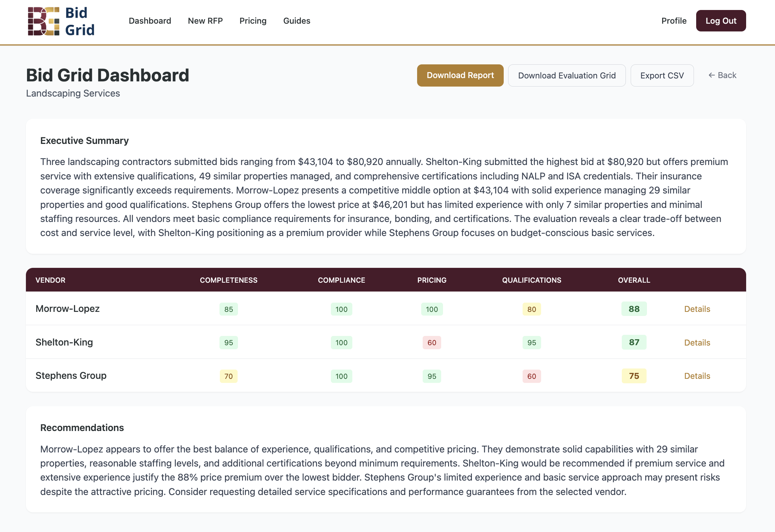Click Morrow-Lopez overall score badge 88

(634, 309)
